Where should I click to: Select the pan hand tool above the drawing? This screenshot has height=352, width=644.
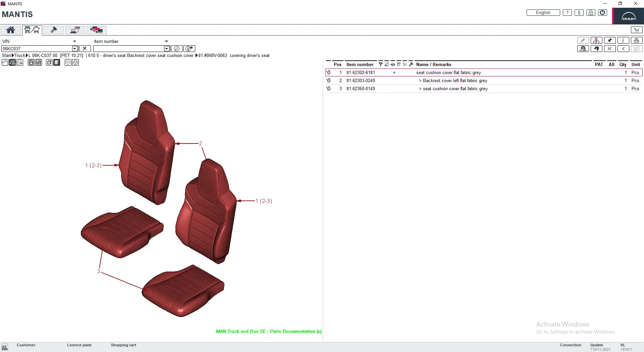click(5, 62)
